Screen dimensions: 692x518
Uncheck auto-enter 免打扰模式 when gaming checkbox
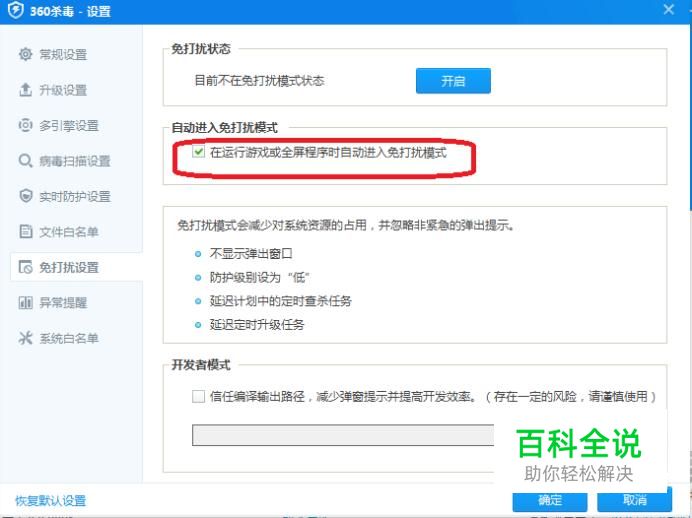pyautogui.click(x=199, y=152)
